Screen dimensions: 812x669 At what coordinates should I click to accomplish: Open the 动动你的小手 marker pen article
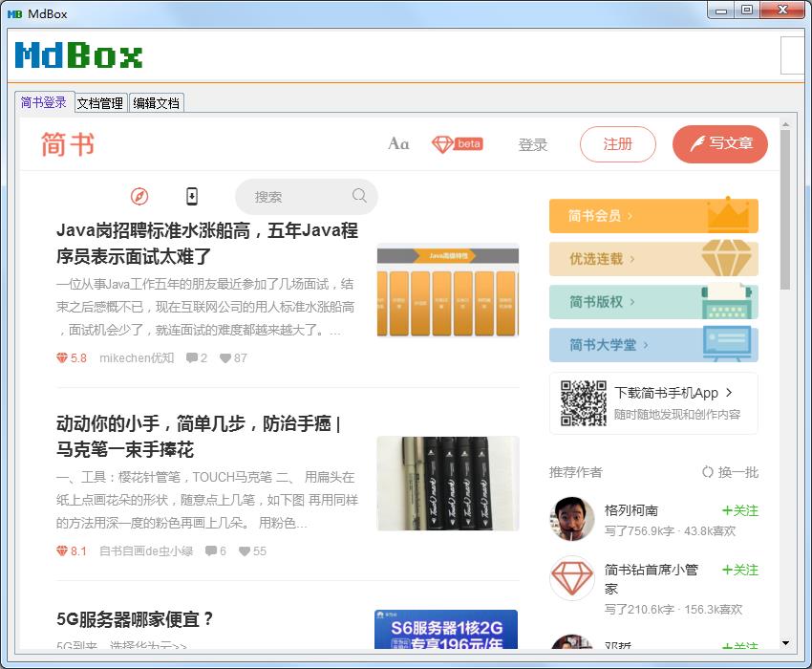[x=199, y=437]
